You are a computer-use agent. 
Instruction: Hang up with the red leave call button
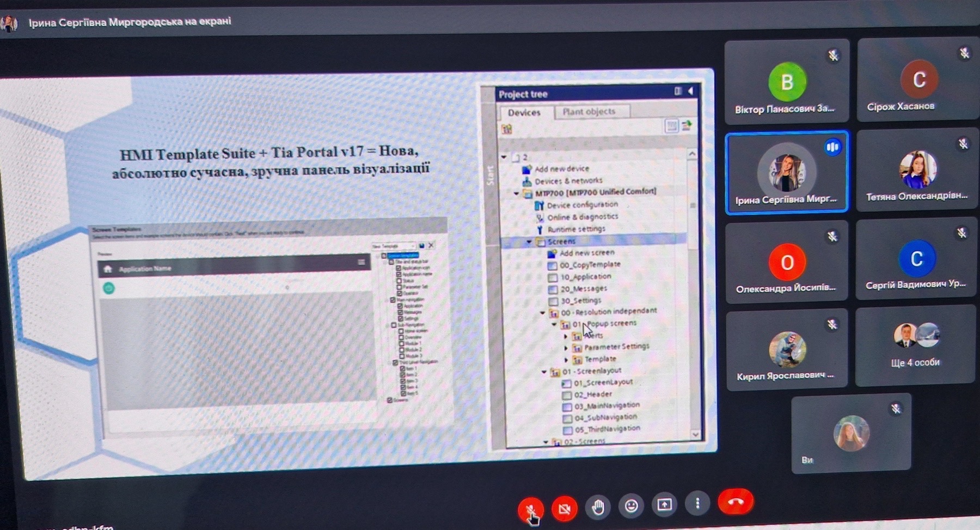point(736,502)
